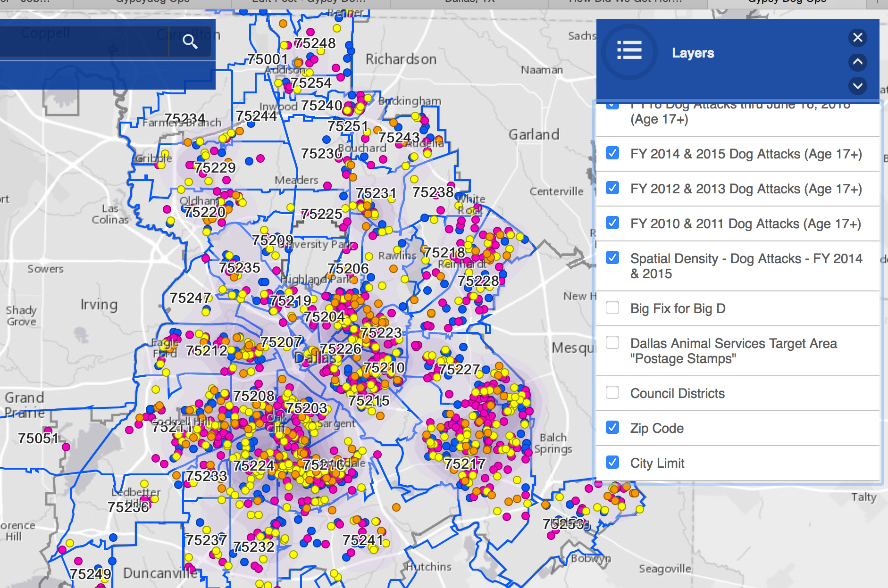888x588 pixels.
Task: Click the Layers list icon in panel header
Action: [629, 51]
